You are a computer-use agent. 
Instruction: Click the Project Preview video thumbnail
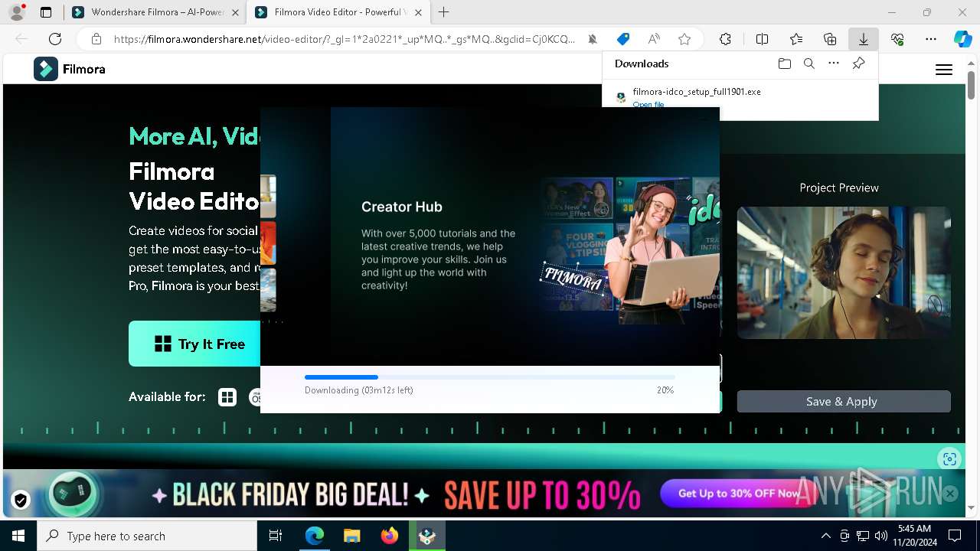tap(844, 272)
